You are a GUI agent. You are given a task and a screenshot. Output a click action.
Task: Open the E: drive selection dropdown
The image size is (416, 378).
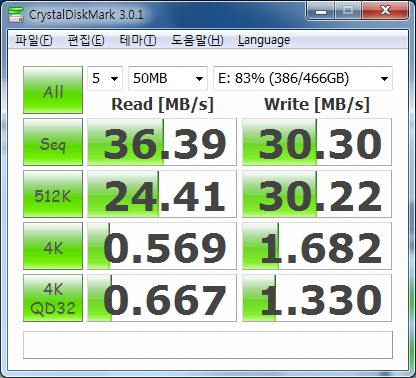pos(303,78)
